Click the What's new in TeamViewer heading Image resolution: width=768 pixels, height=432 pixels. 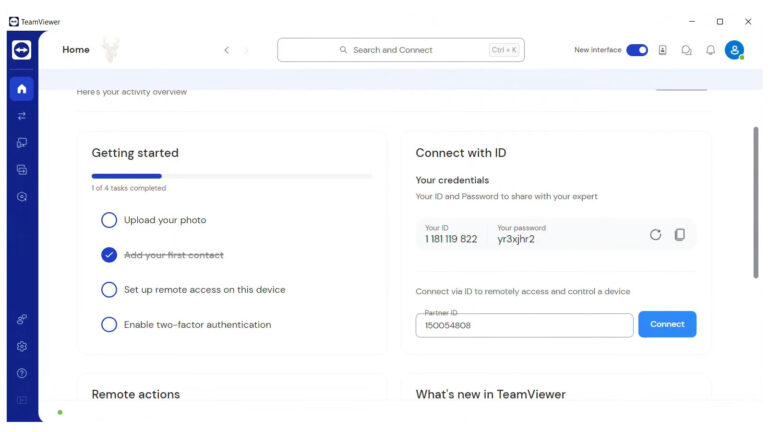pyautogui.click(x=490, y=394)
